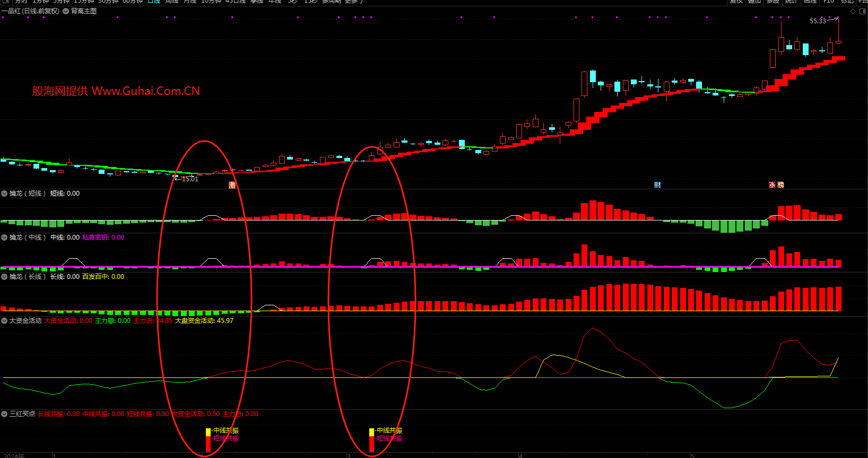Click the 短线共振: 0.00 value

tap(148, 414)
